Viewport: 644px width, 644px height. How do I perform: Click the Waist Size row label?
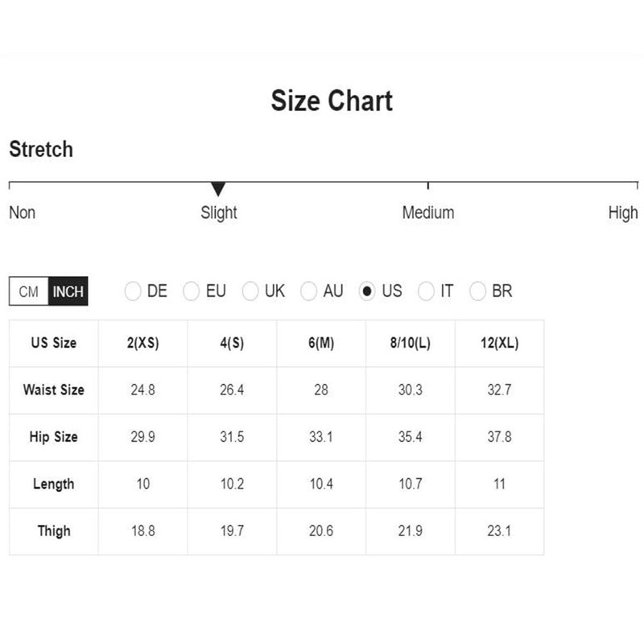(x=53, y=390)
